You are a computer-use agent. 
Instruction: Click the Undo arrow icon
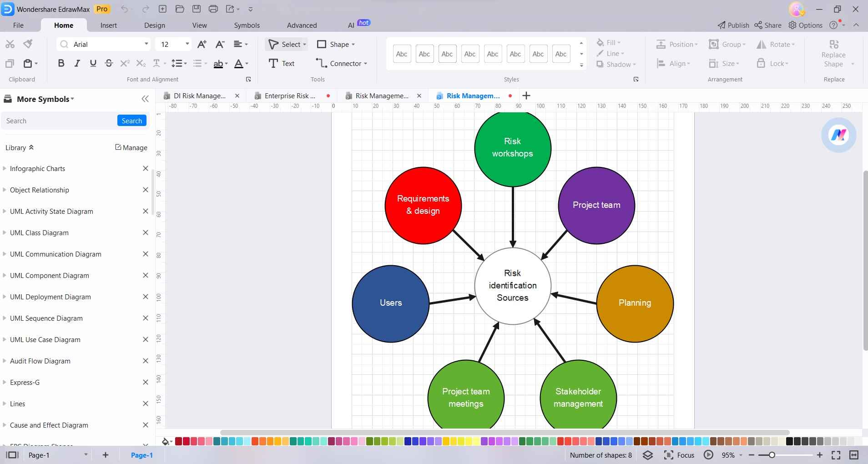click(x=125, y=9)
